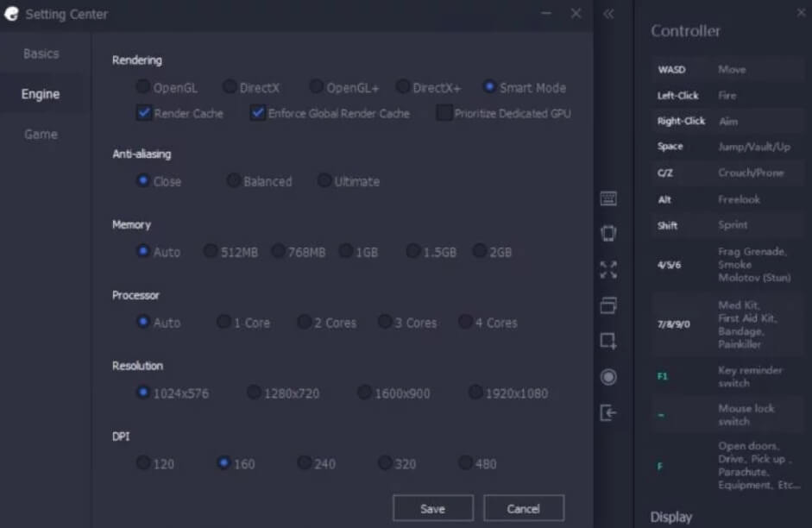The width and height of the screenshot is (812, 528).
Task: Click the multi-window icon in sidebar
Action: (x=608, y=305)
